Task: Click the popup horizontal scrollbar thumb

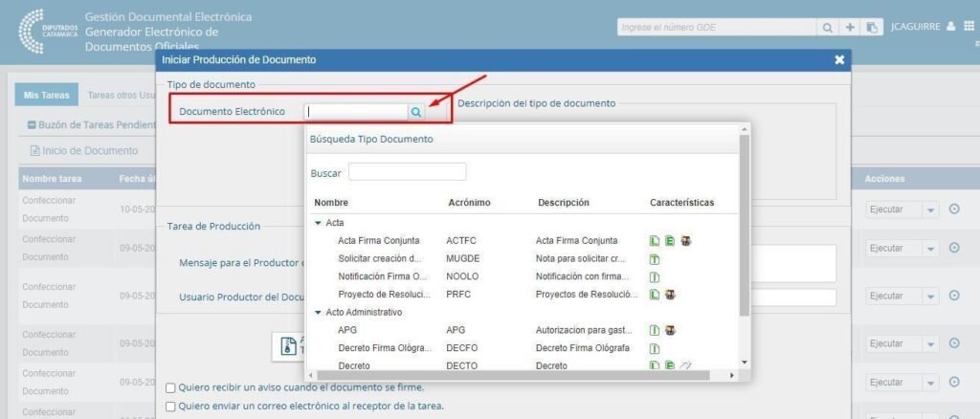Action: tap(513, 375)
